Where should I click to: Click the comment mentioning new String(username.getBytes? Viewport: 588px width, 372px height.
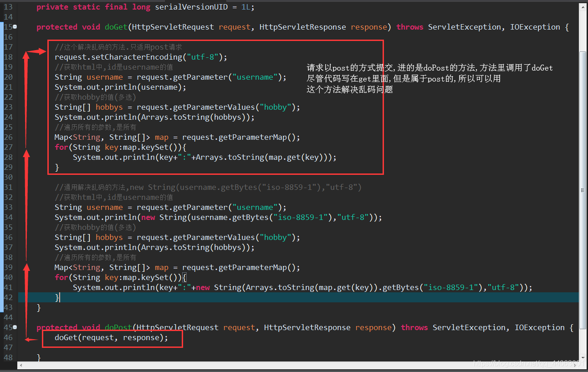208,187
